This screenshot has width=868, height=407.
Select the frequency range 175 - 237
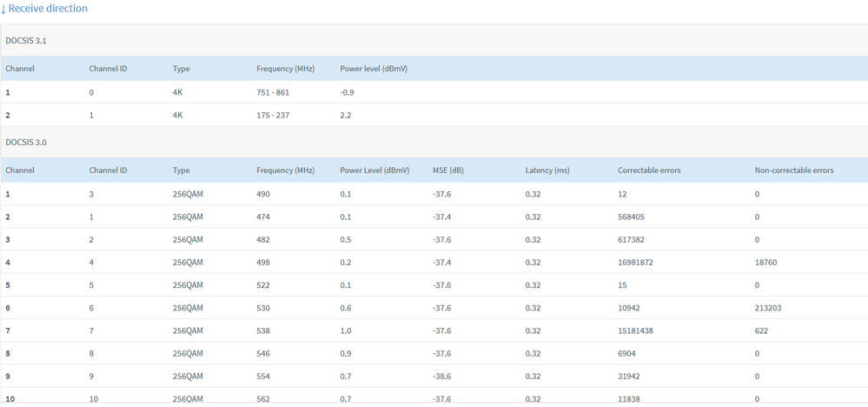pyautogui.click(x=273, y=115)
